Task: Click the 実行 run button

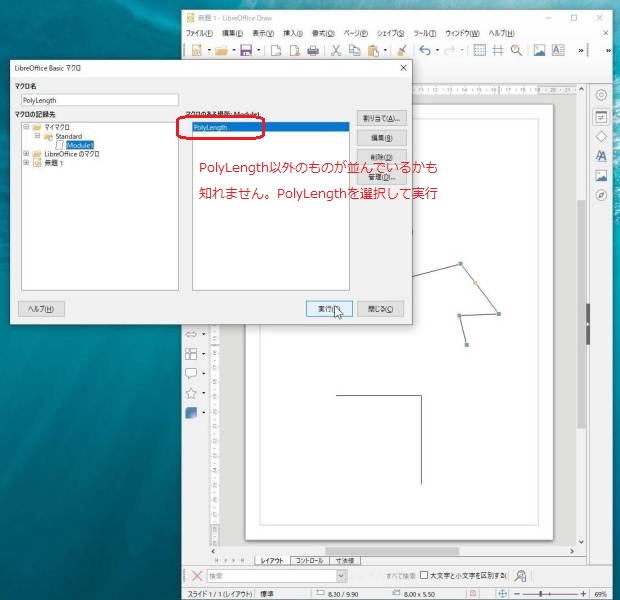Action: click(x=329, y=309)
